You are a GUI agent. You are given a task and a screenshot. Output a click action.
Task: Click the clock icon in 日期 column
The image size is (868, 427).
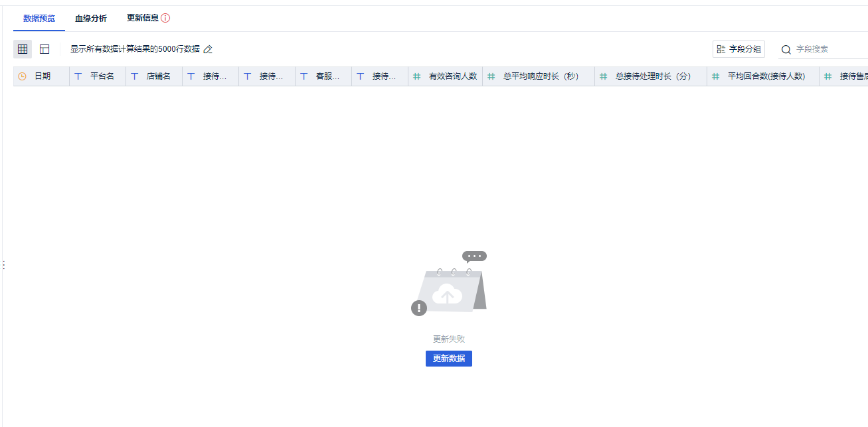coord(22,76)
